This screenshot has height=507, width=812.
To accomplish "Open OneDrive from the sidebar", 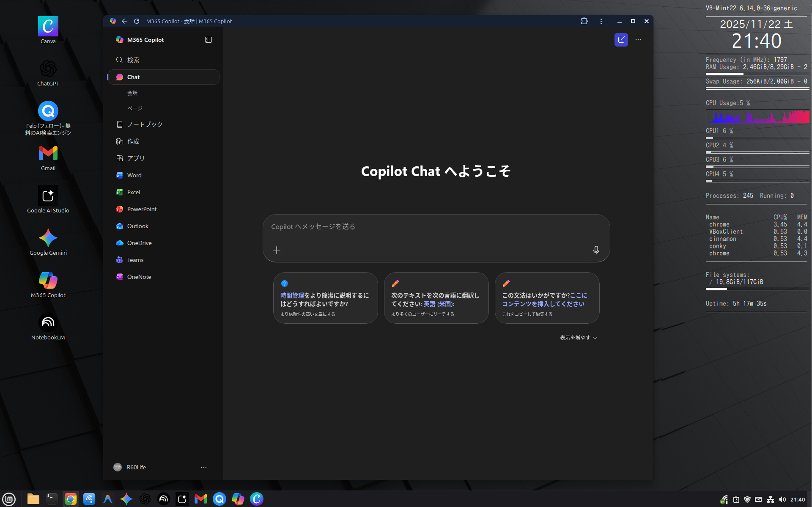I will [x=139, y=242].
